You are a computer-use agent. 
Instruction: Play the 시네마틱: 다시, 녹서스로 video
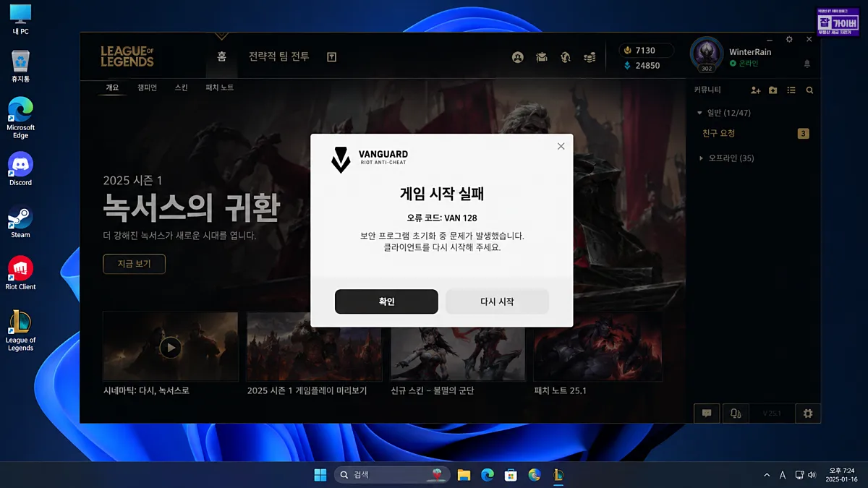(170, 347)
